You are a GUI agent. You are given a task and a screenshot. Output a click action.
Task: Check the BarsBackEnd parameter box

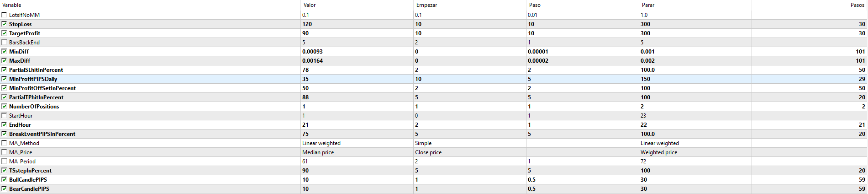click(4, 42)
